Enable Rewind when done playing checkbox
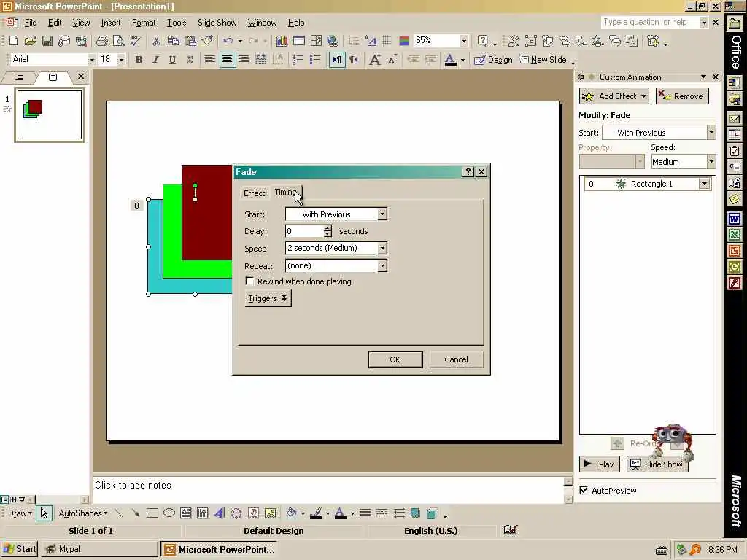This screenshot has height=560, width=747. coord(249,281)
